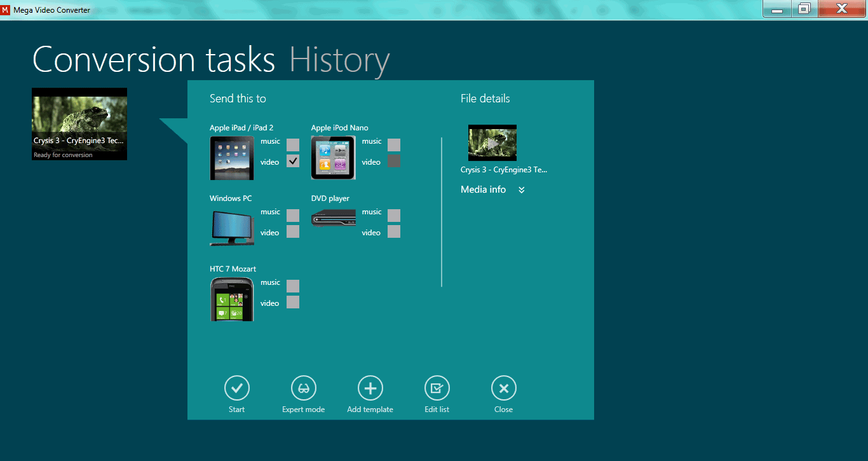Viewport: 868px width, 461px height.
Task: Enable music checkbox for HTC 7 Mozart
Action: tap(293, 286)
